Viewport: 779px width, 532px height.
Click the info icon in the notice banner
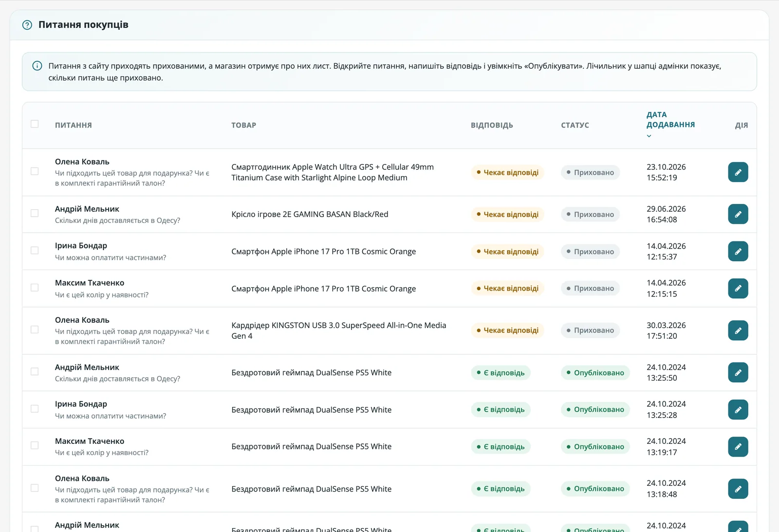pos(37,66)
